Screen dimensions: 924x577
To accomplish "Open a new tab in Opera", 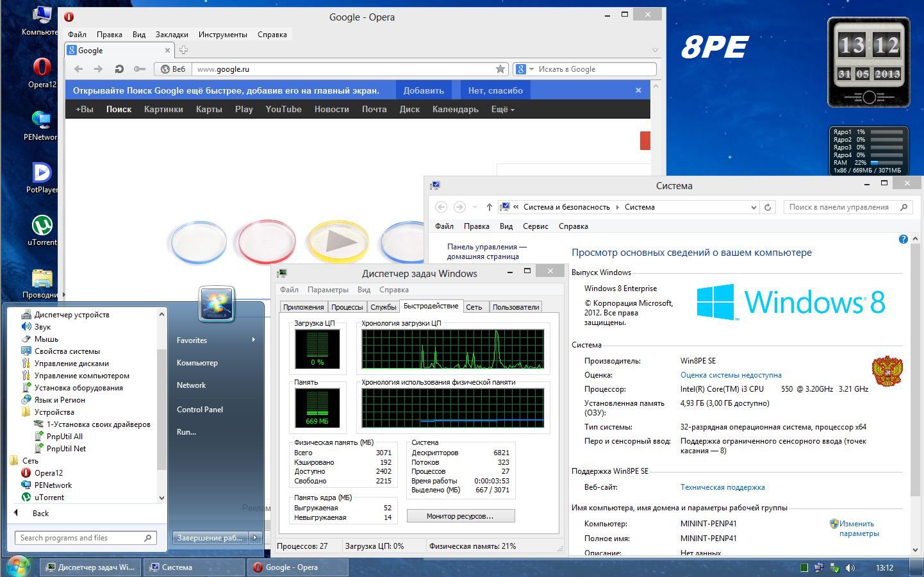I will pos(183,50).
